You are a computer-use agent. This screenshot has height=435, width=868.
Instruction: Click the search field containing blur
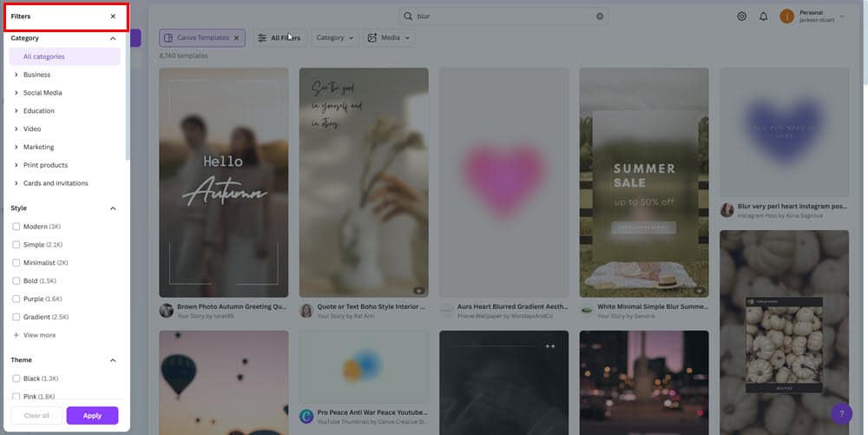click(503, 16)
